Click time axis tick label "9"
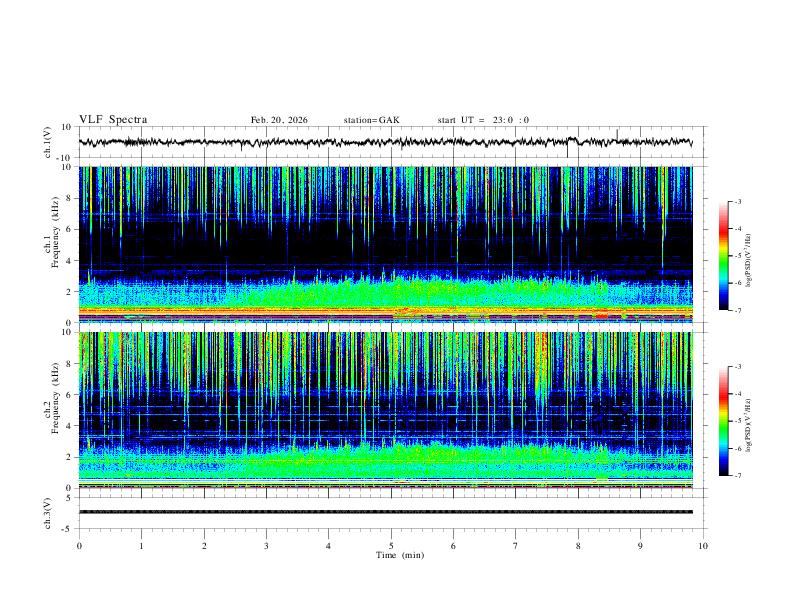 (640, 546)
